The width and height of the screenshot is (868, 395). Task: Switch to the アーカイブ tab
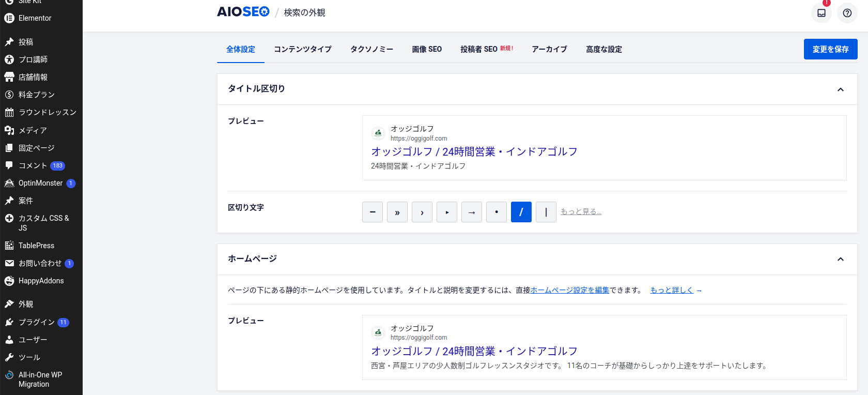pos(550,49)
